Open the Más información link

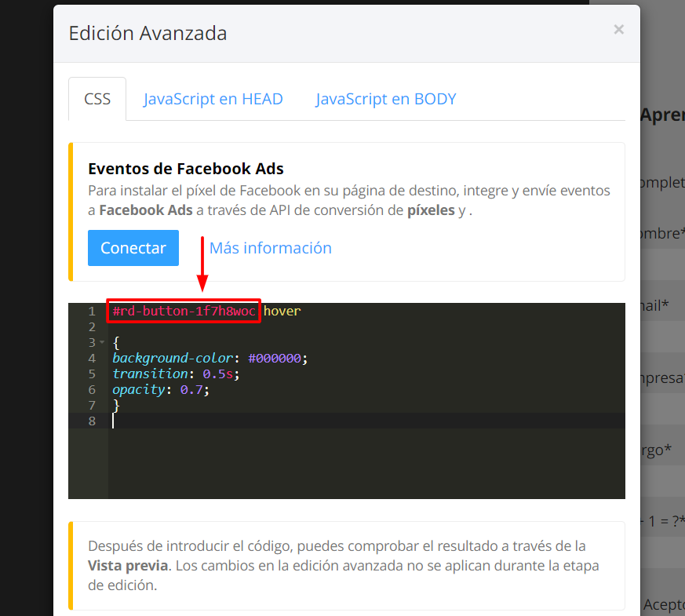tap(270, 247)
